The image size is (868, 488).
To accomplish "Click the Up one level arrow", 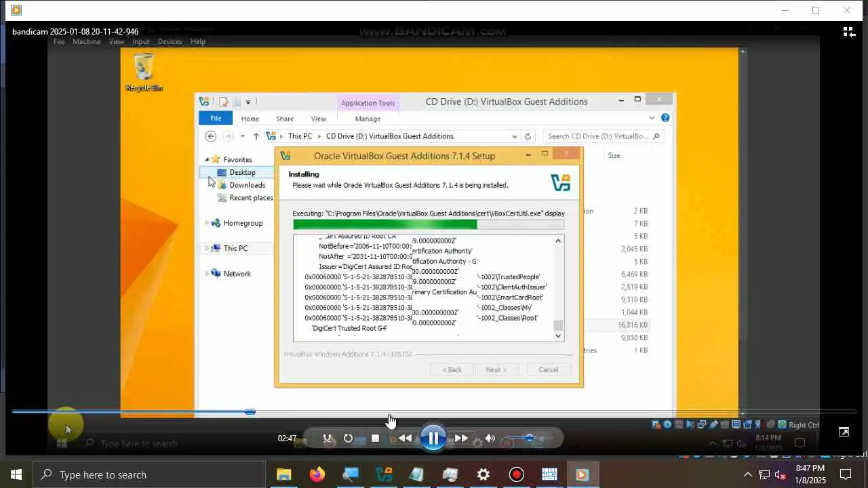I will pyautogui.click(x=256, y=136).
